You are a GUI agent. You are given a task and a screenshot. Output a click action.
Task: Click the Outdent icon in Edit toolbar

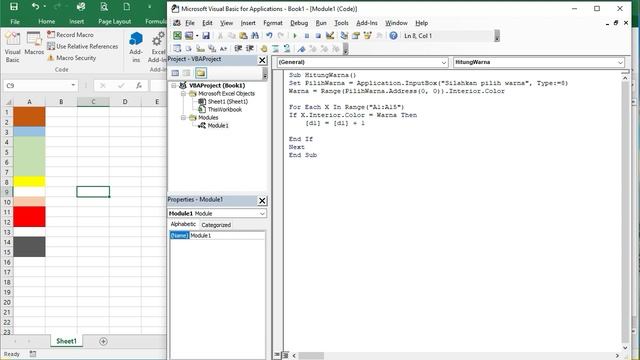coord(249,49)
